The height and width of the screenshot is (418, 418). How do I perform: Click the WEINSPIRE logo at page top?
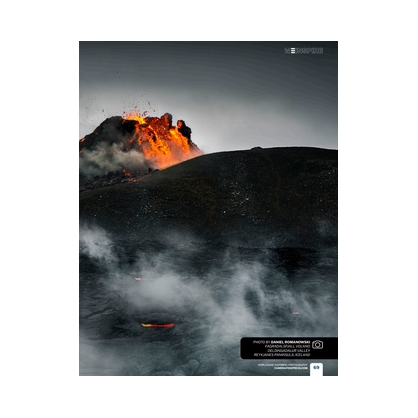(x=304, y=51)
